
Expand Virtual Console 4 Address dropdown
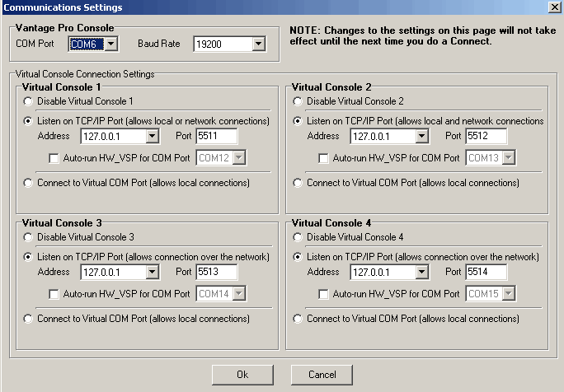tap(422, 272)
